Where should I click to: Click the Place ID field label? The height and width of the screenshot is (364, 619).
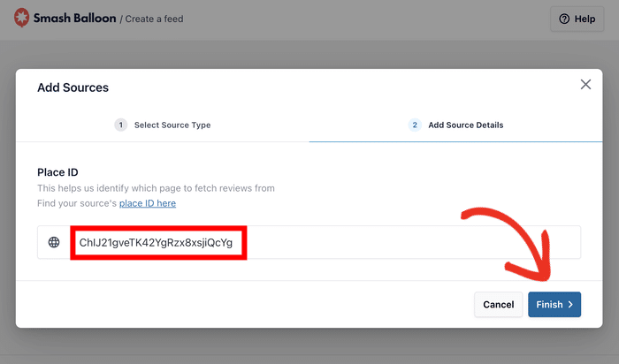(x=59, y=171)
